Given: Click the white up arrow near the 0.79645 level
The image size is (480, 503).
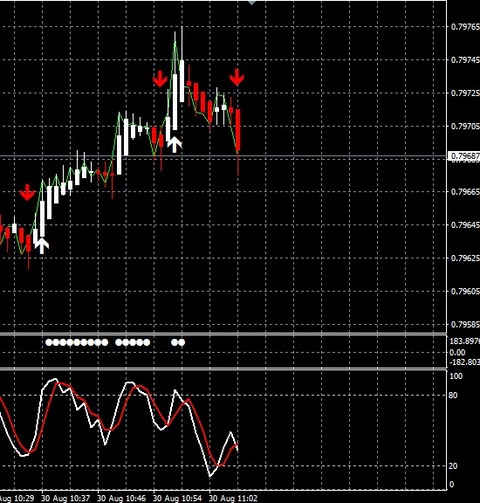Looking at the screenshot, I should (x=42, y=246).
